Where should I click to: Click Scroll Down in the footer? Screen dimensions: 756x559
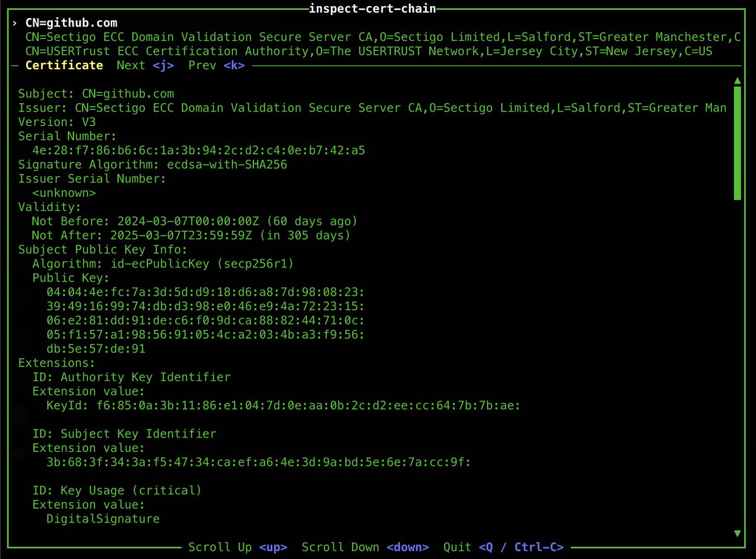[341, 547]
